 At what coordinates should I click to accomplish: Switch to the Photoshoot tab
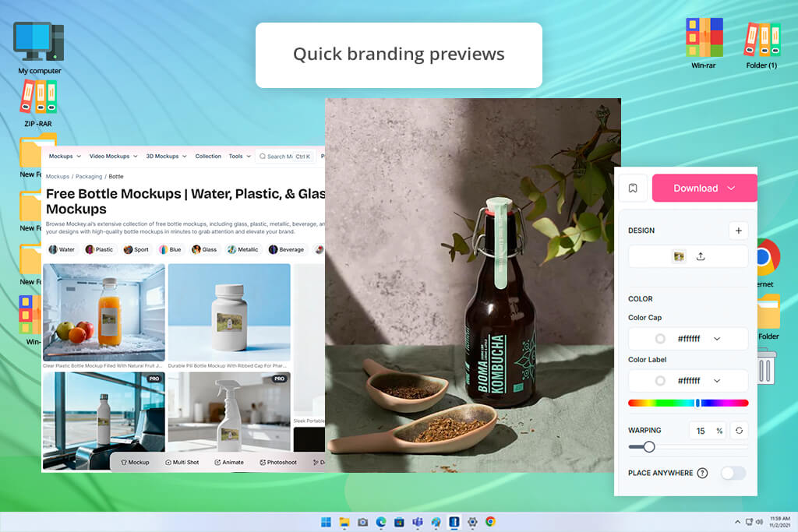tap(278, 463)
